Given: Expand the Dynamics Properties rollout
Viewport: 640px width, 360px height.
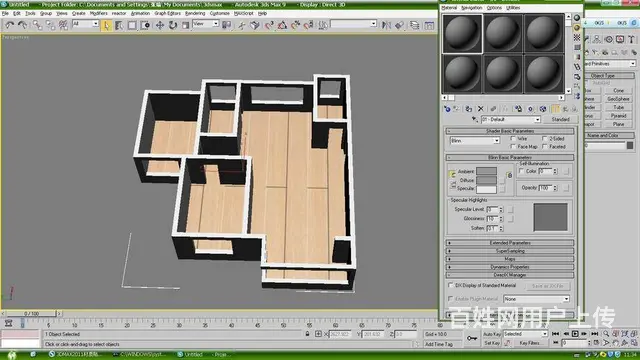Looking at the screenshot, I should (x=510, y=267).
